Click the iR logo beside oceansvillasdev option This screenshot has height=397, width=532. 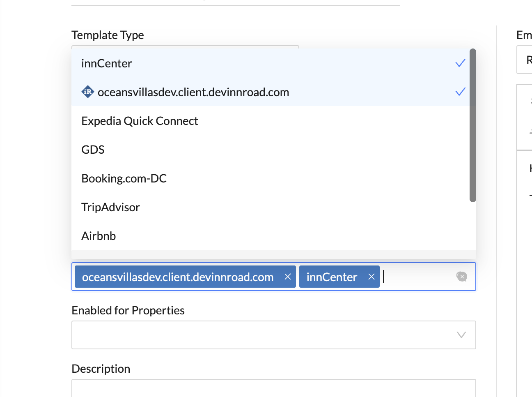87,92
